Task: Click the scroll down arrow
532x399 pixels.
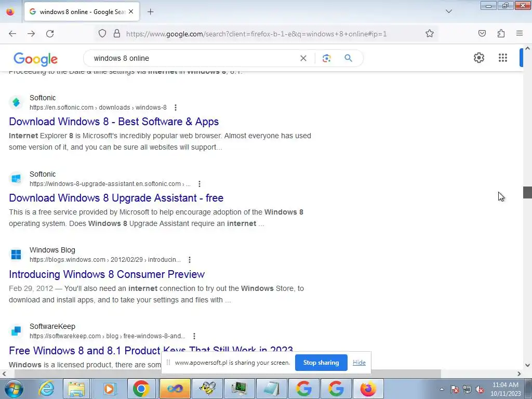Action: 527,366
